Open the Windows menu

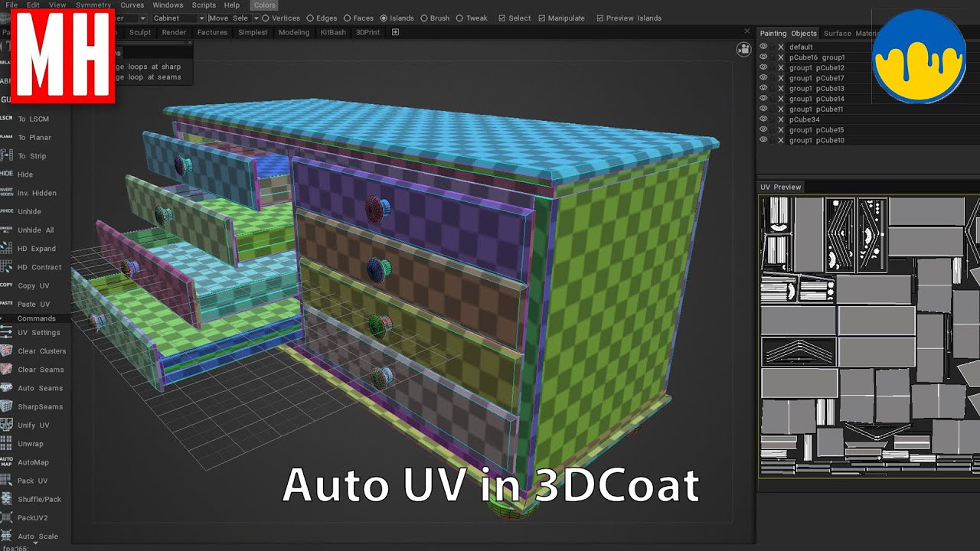[168, 5]
